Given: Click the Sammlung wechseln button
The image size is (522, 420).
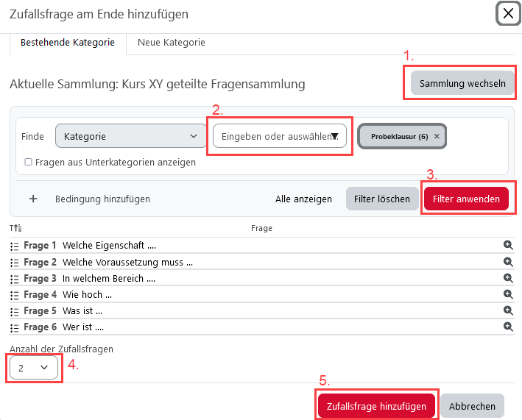Looking at the screenshot, I should pos(462,84).
